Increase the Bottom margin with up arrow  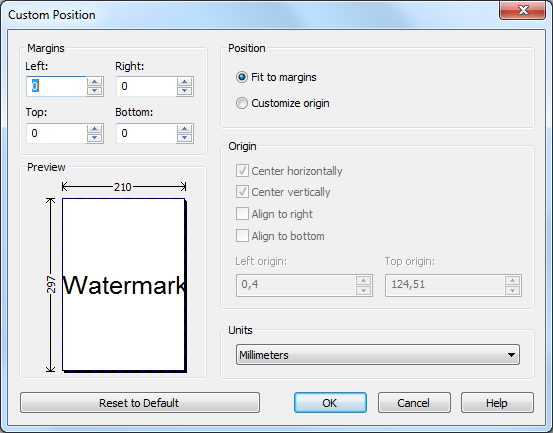coord(185,129)
